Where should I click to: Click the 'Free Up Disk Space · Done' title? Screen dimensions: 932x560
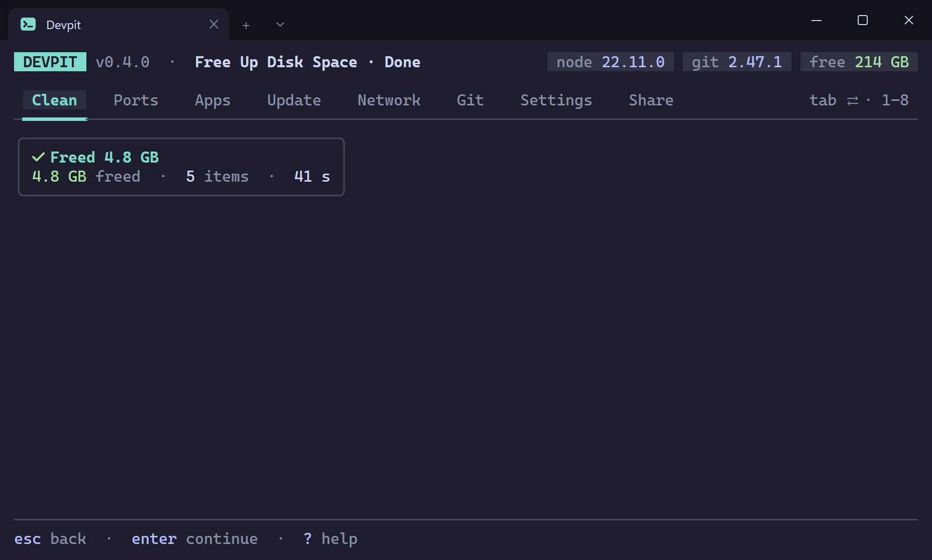[x=307, y=62]
